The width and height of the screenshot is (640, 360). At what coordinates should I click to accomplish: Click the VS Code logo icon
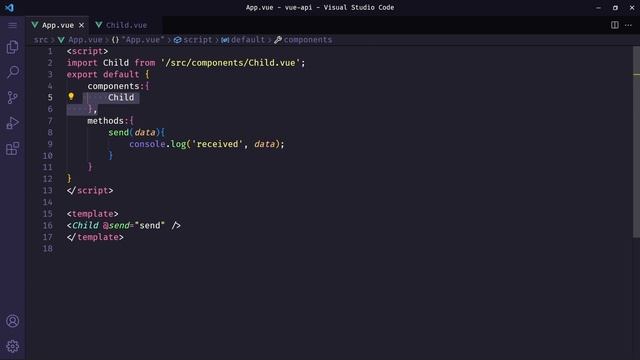9,7
